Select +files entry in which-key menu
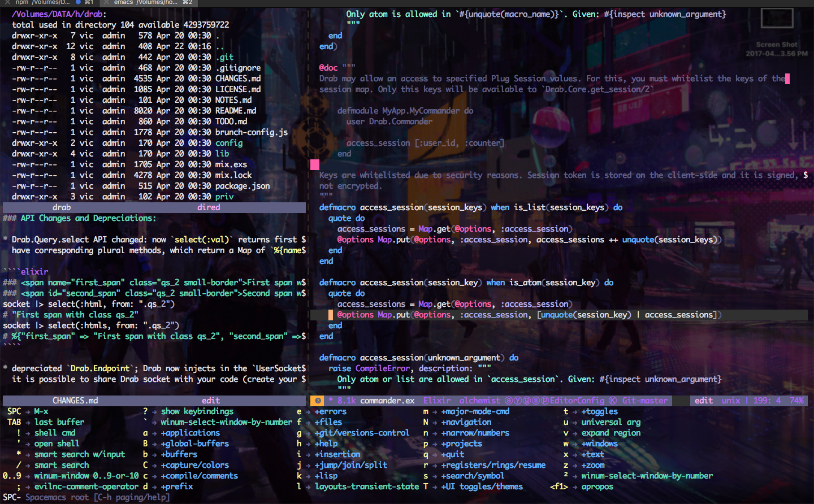This screenshot has height=504, width=814. tap(328, 422)
